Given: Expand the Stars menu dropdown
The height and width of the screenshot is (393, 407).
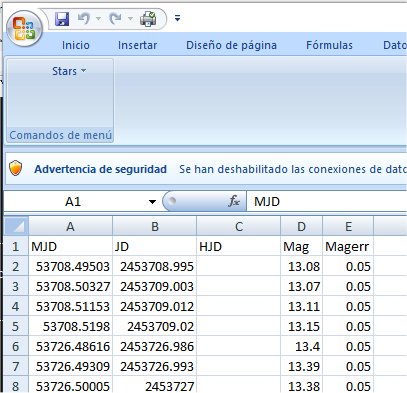Looking at the screenshot, I should [x=69, y=71].
